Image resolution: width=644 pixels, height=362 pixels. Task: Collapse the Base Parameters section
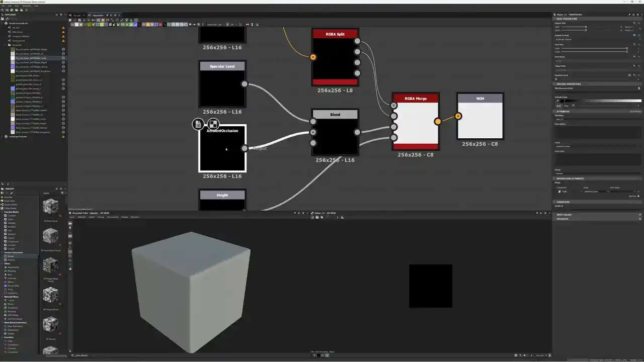(x=554, y=19)
